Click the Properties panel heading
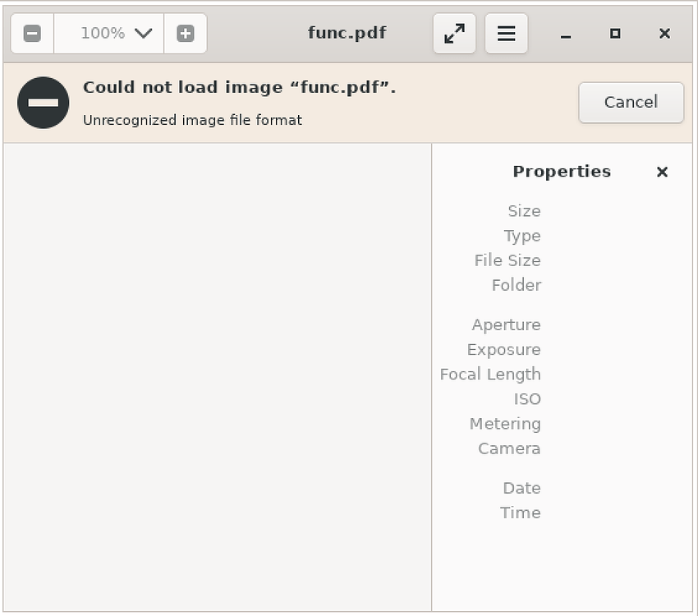Image resolution: width=698 pixels, height=616 pixels. (x=562, y=172)
